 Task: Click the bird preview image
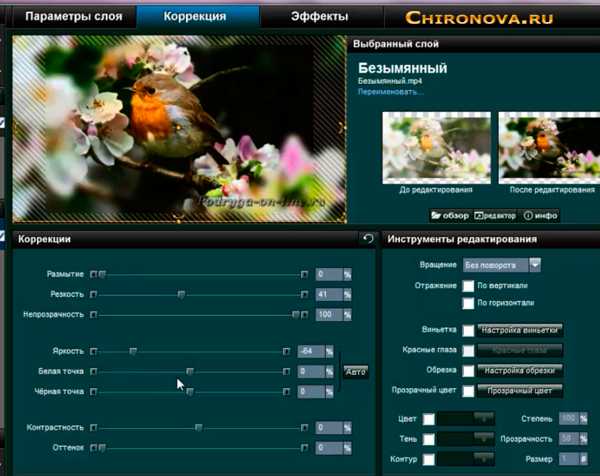179,129
